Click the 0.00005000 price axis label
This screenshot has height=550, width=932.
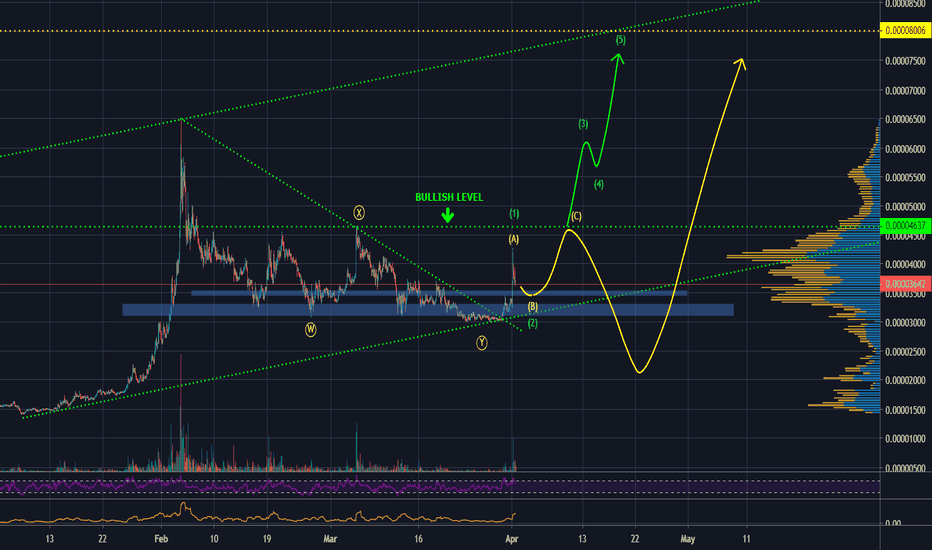[x=905, y=207]
